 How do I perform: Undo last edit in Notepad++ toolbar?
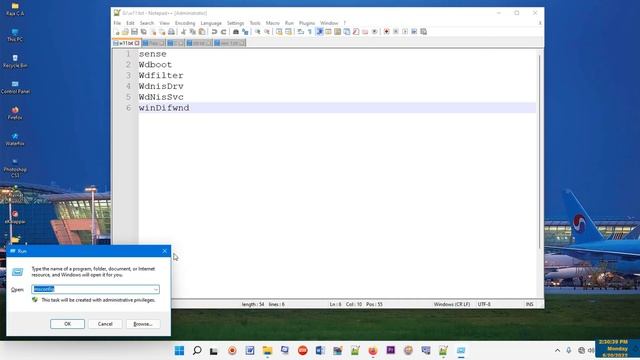(214, 32)
